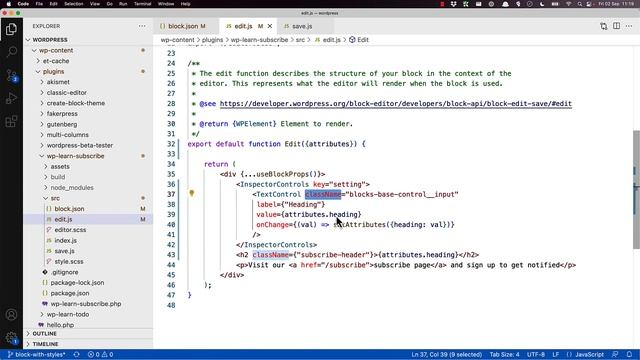Click the Wi-Fi icon in menu bar
This screenshot has width=640, height=360.
[x=569, y=4]
